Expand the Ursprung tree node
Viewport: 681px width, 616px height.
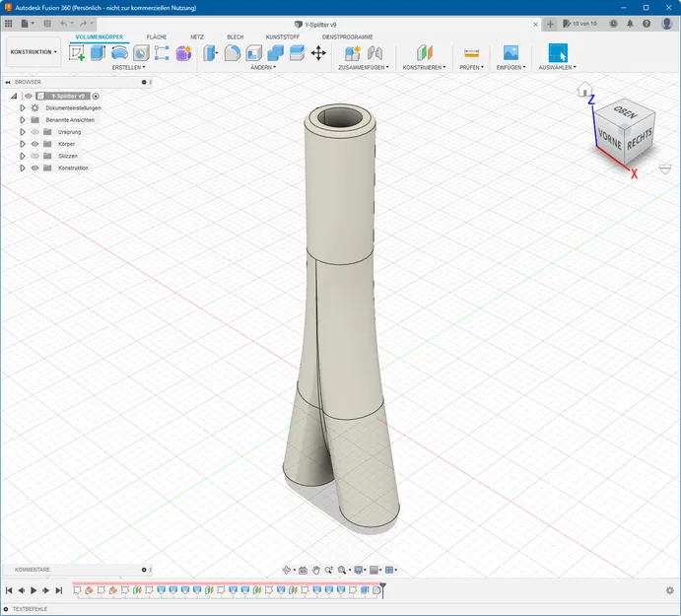(x=22, y=131)
